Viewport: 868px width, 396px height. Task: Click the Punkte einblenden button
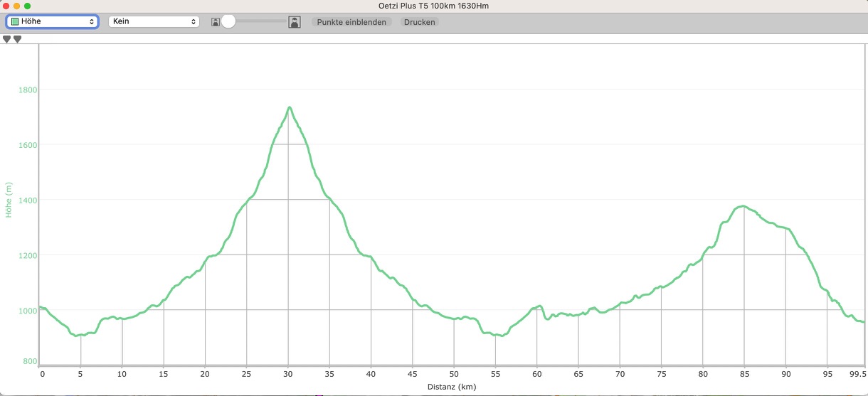tap(351, 22)
